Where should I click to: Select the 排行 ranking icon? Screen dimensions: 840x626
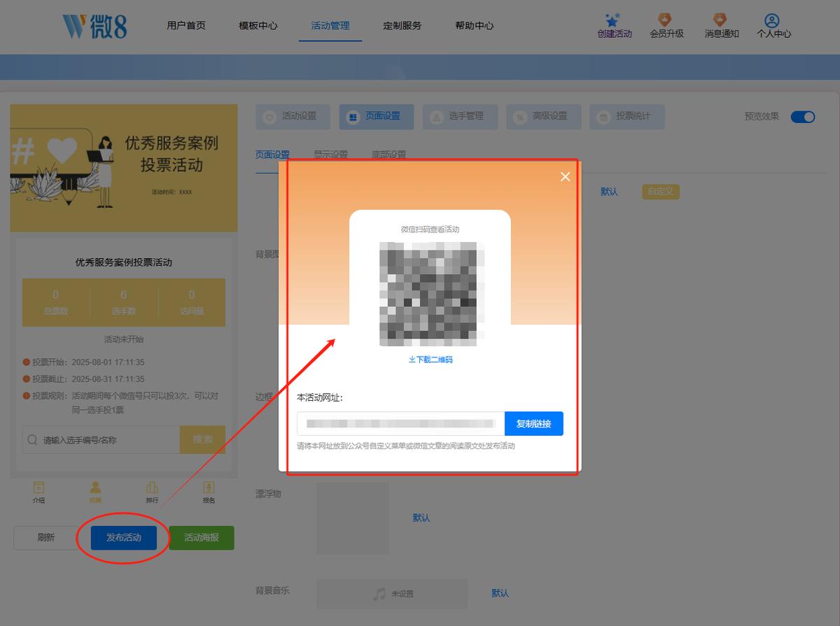click(152, 488)
